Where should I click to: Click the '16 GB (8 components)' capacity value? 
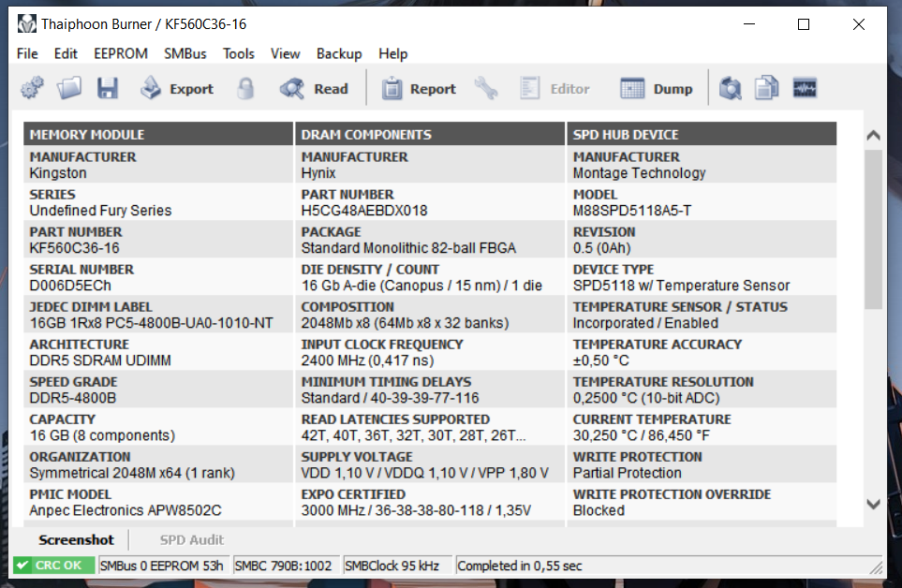102,435
